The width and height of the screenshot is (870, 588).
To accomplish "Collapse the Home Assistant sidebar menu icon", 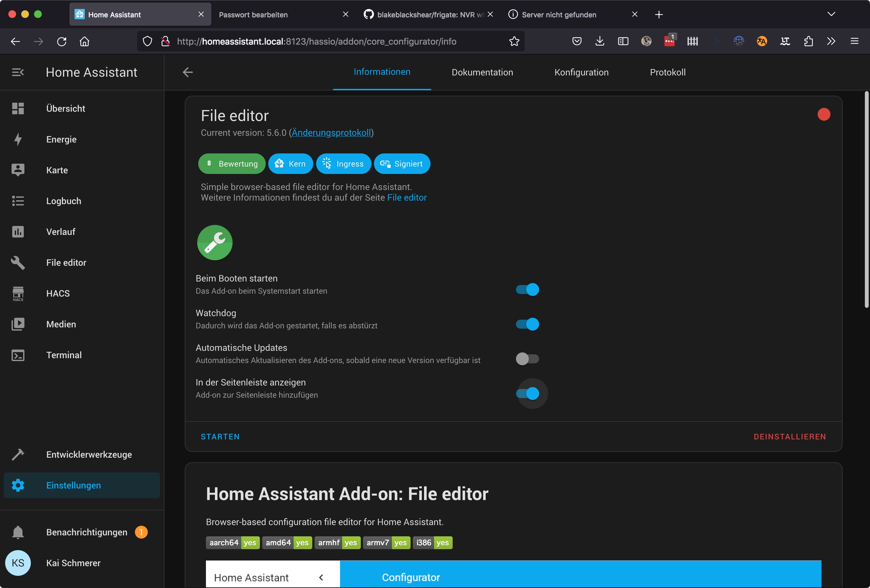I will pyautogui.click(x=18, y=72).
